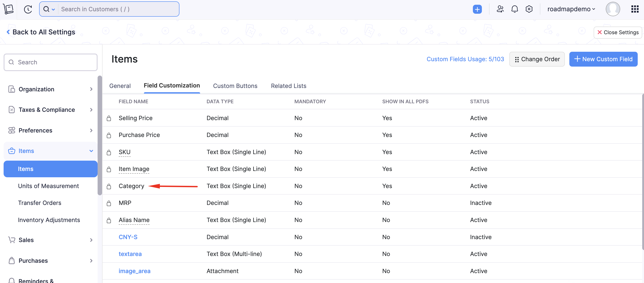This screenshot has width=644, height=283.
Task: Click the Category field name
Action: pos(132,186)
